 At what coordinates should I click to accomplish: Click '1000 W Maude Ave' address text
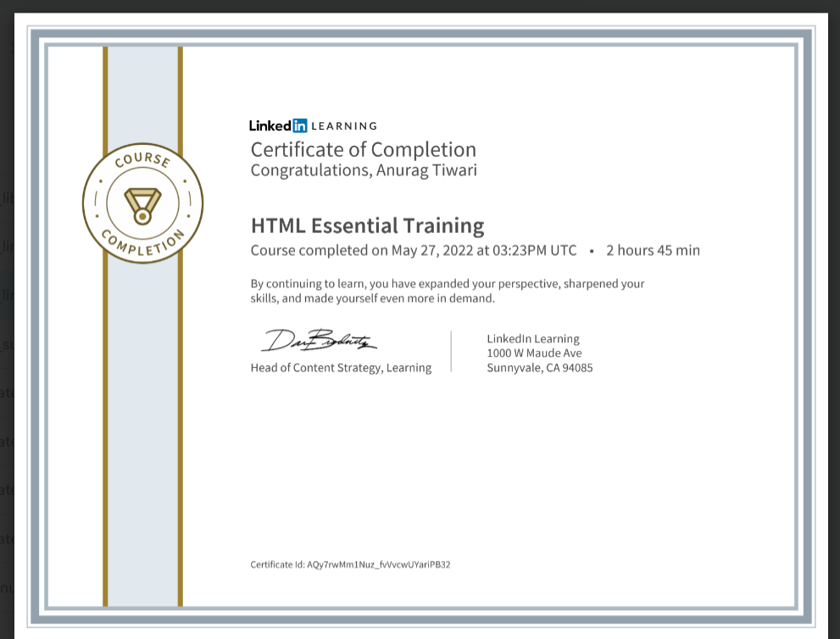pyautogui.click(x=534, y=353)
